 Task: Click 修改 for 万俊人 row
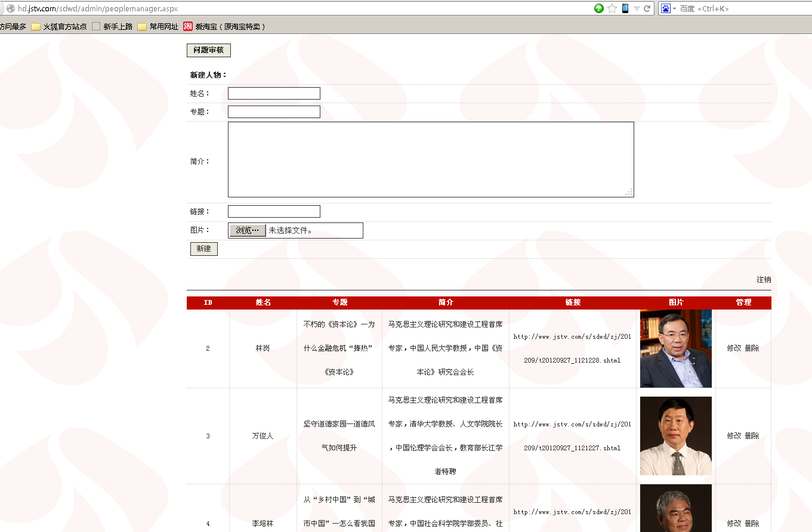pos(734,436)
